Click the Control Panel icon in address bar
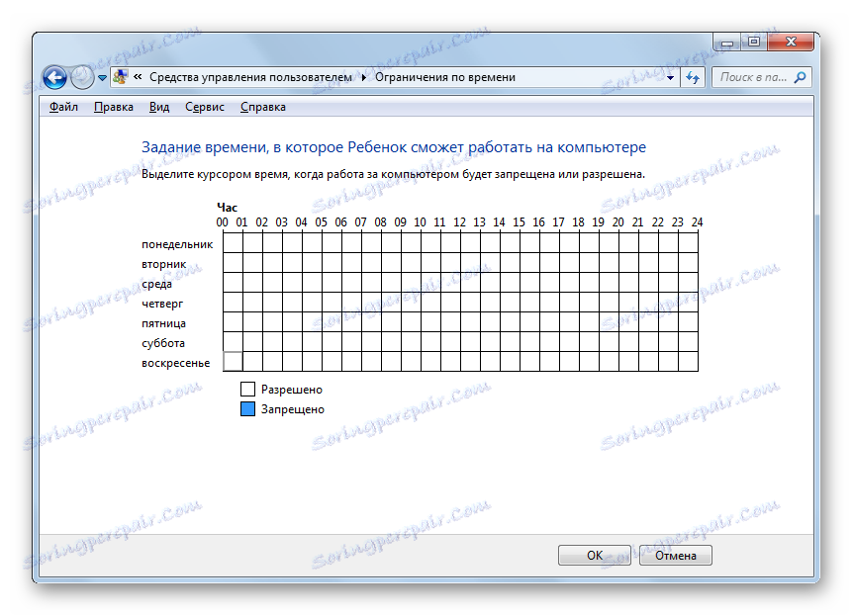The image size is (853, 616). [x=120, y=77]
